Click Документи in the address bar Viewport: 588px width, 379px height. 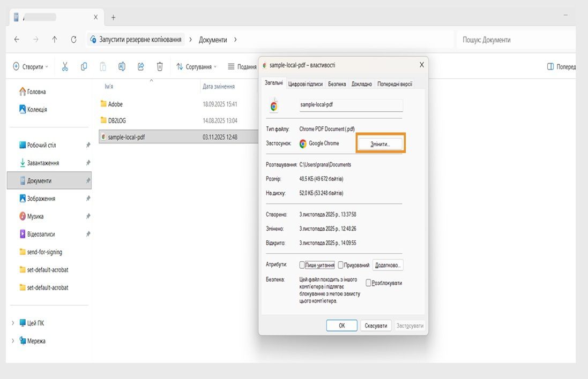tap(213, 40)
